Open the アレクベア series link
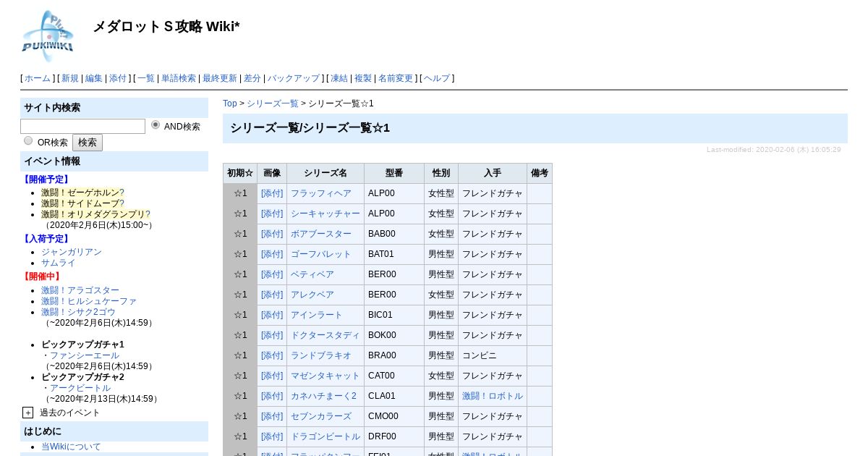The image size is (868, 456). click(x=312, y=295)
